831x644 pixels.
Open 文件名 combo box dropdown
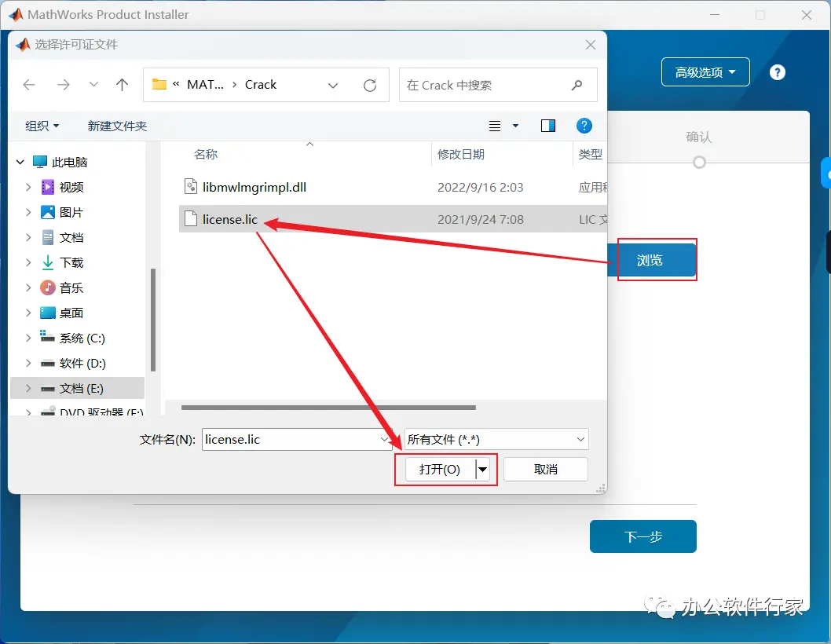tap(384, 439)
